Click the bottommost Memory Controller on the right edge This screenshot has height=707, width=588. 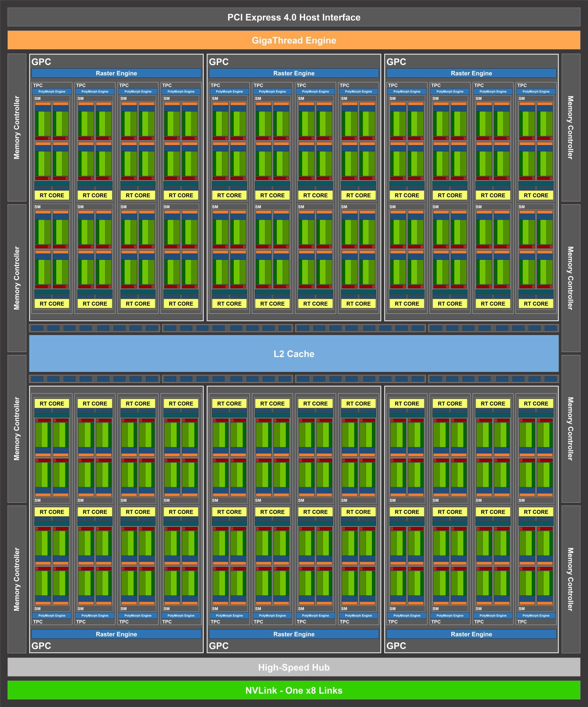click(x=571, y=579)
